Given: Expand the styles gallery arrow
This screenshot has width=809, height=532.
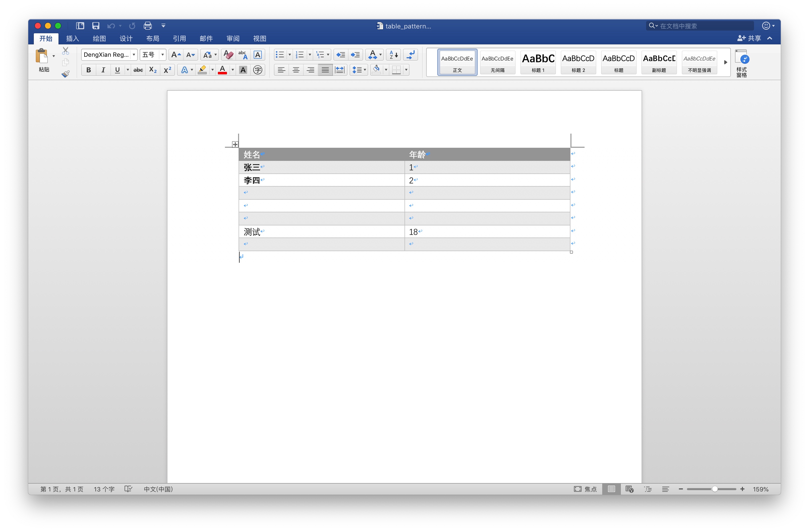Looking at the screenshot, I should click(x=725, y=63).
